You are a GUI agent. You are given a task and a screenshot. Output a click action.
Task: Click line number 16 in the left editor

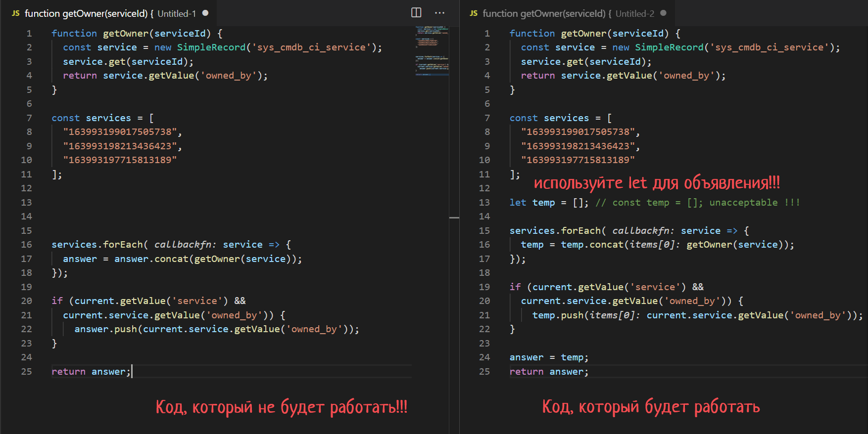(x=26, y=245)
